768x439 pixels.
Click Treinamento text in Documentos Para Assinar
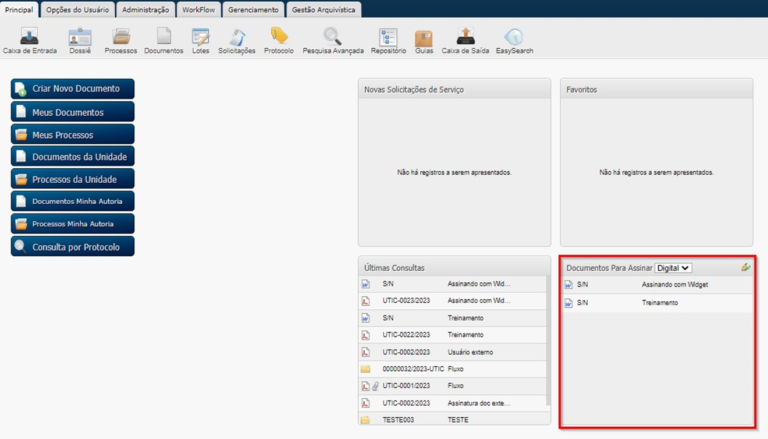(x=660, y=303)
